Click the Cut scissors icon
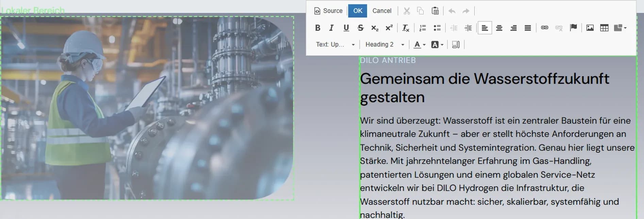This screenshot has width=644, height=219. pyautogui.click(x=407, y=11)
